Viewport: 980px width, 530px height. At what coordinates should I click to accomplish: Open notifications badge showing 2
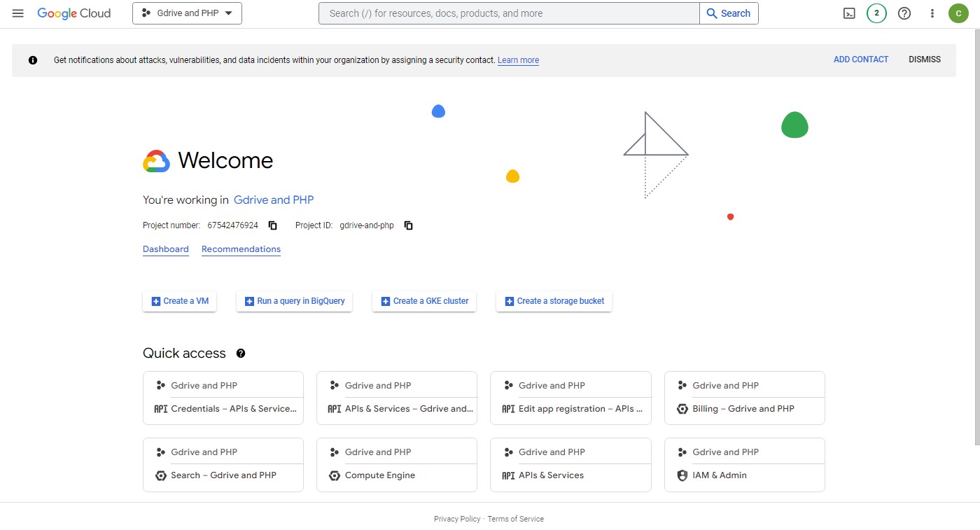pos(876,13)
